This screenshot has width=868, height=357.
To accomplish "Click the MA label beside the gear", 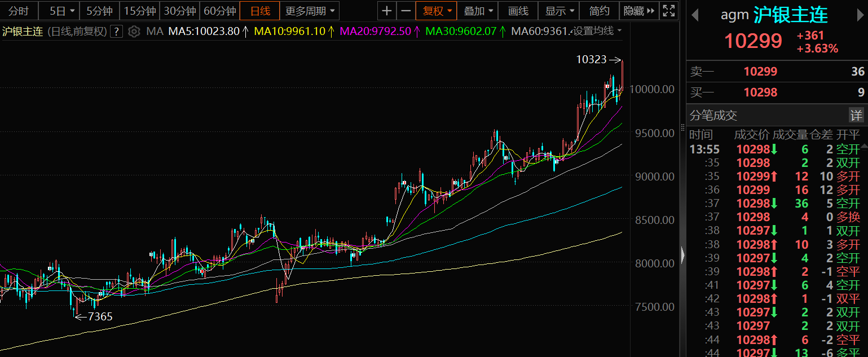I will pos(155,31).
